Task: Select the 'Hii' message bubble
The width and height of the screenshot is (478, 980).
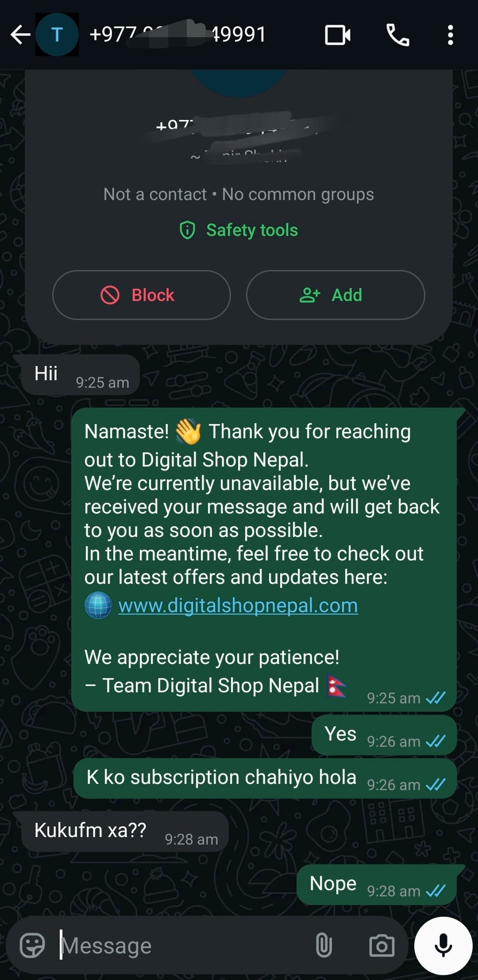Action: [81, 374]
